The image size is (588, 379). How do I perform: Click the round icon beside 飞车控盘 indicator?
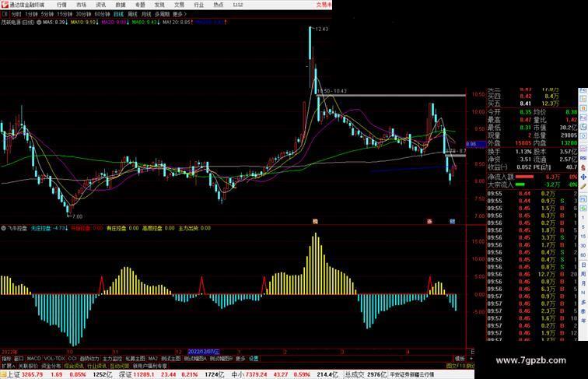click(3, 228)
